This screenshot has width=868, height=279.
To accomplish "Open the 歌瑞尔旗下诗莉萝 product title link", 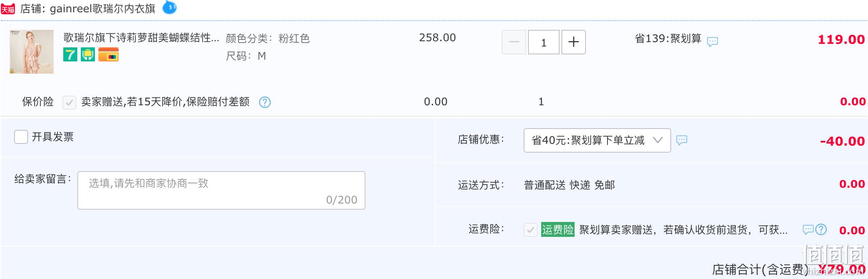I will 141,38.
